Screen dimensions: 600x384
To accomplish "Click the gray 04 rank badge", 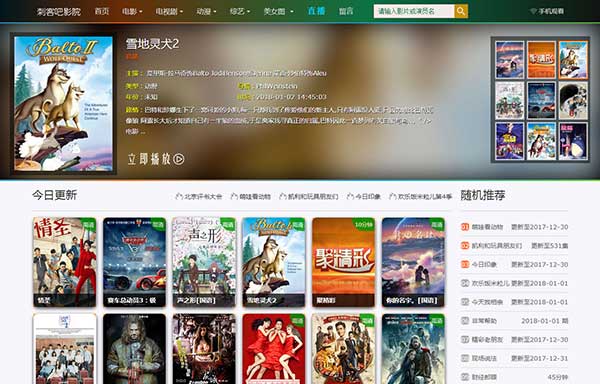I will pyautogui.click(x=465, y=283).
